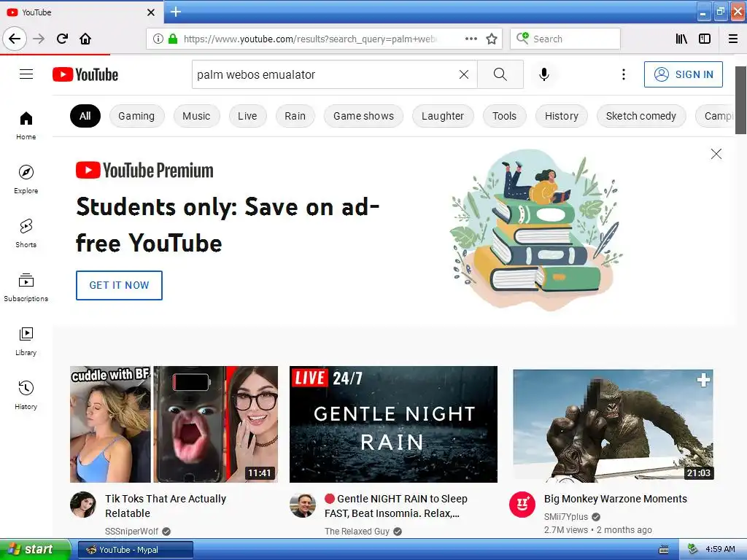Open on-screen keyboard tray icon
Image resolution: width=747 pixels, height=560 pixels.
click(x=664, y=550)
